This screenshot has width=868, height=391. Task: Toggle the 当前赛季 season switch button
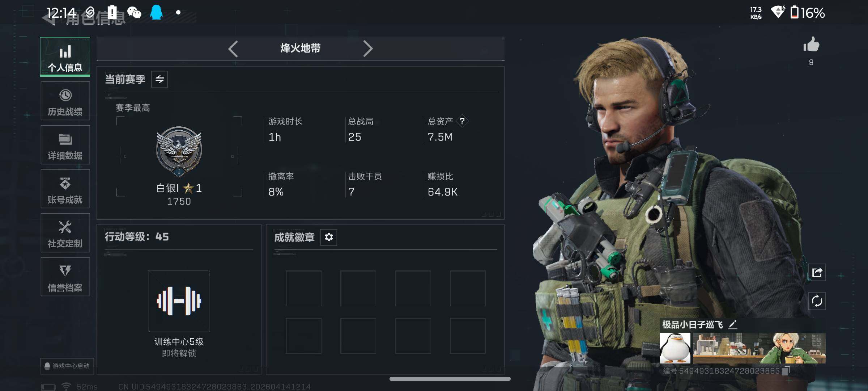(159, 79)
